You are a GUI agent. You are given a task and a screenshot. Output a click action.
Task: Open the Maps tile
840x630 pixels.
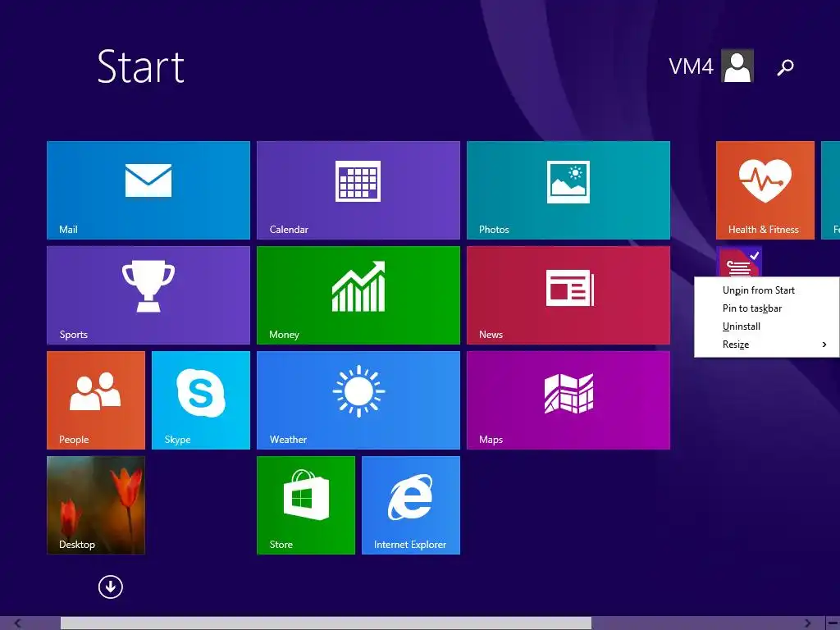point(568,400)
